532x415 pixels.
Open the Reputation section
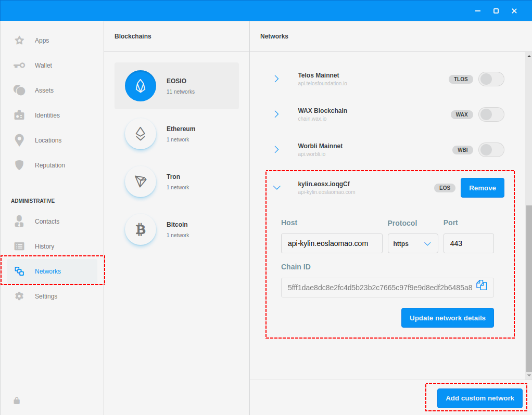50,165
